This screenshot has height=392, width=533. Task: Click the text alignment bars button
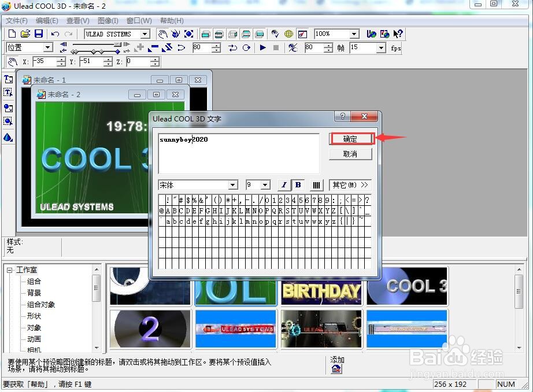pyautogui.click(x=316, y=185)
